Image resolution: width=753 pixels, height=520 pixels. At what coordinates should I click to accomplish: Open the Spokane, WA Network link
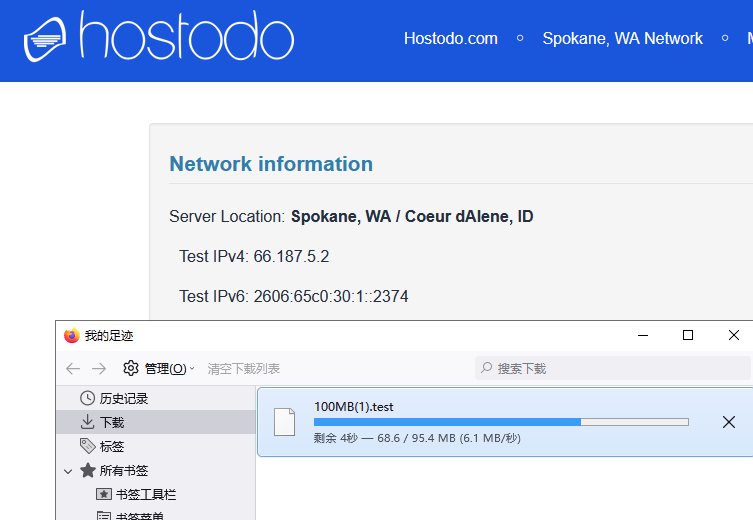pyautogui.click(x=622, y=38)
